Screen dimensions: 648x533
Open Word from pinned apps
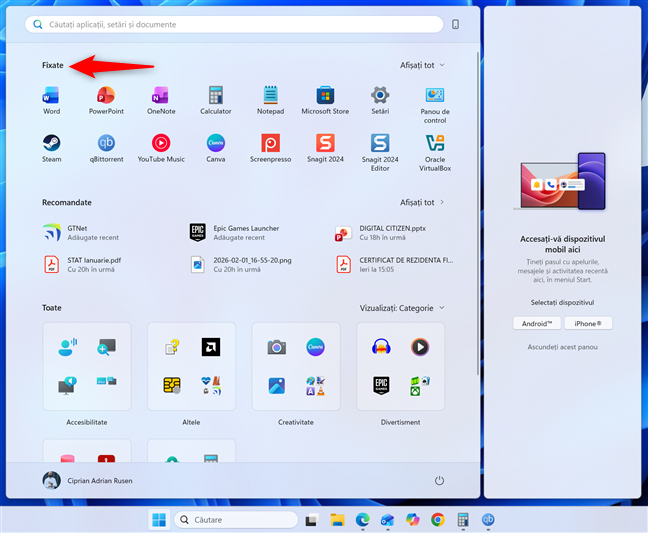52,100
